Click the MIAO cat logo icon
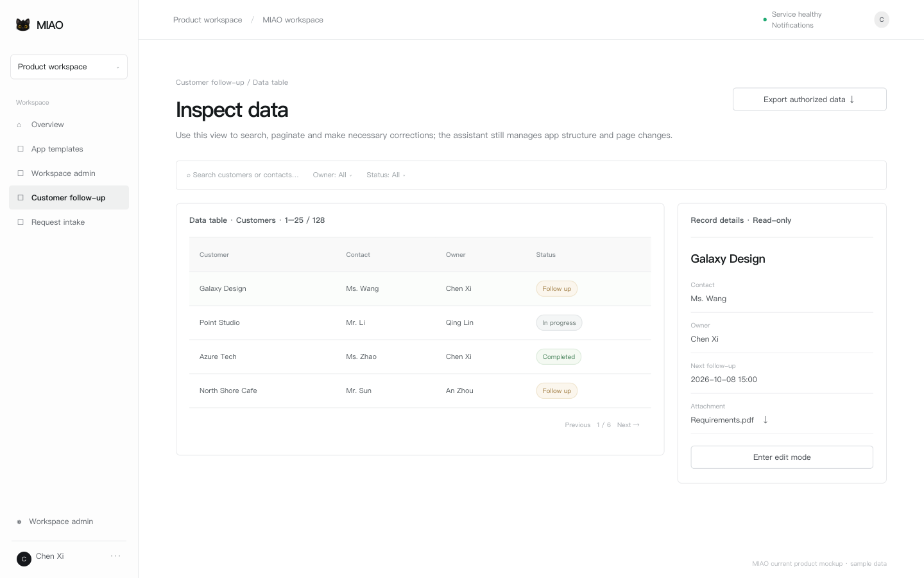Viewport: 924px width, 578px height. coord(23,25)
